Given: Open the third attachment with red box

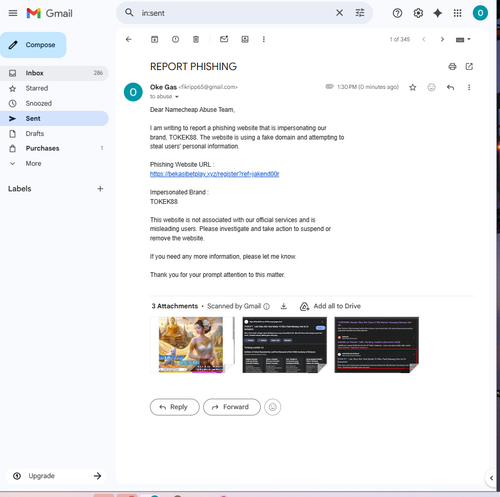Looking at the screenshot, I should pos(376,345).
